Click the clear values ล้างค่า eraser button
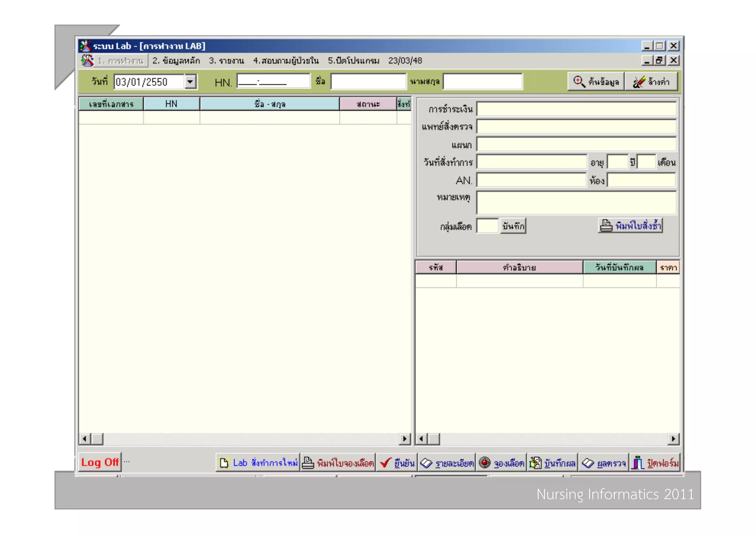The image size is (756, 534). click(652, 82)
